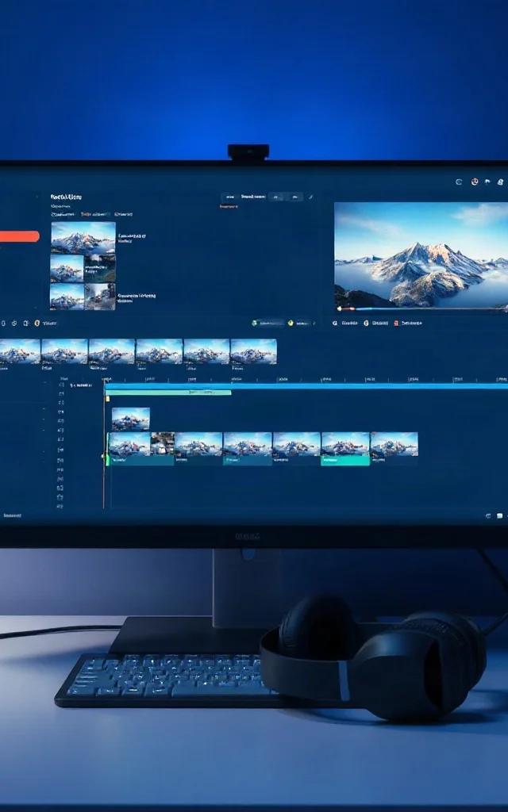Click the light green range bar under the timeline ruler
The width and height of the screenshot is (508, 812).
[168, 393]
